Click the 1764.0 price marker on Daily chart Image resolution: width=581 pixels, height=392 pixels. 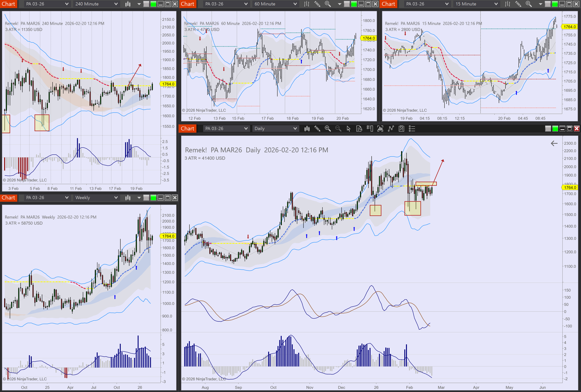(x=570, y=188)
